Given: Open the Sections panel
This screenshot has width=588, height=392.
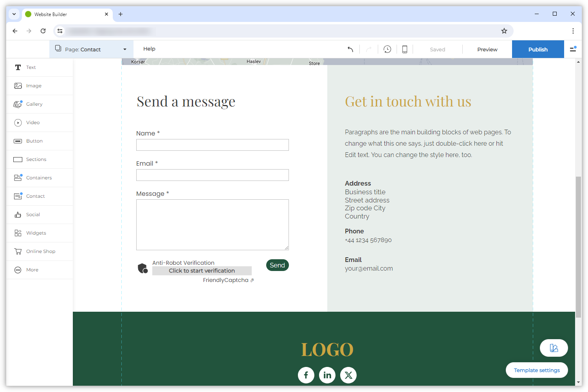Looking at the screenshot, I should tap(36, 159).
